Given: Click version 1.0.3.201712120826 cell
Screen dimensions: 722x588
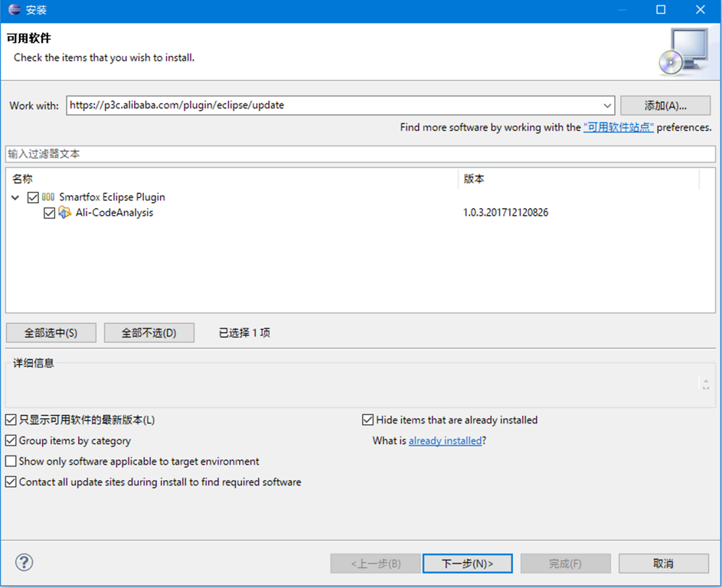Looking at the screenshot, I should (x=505, y=213).
